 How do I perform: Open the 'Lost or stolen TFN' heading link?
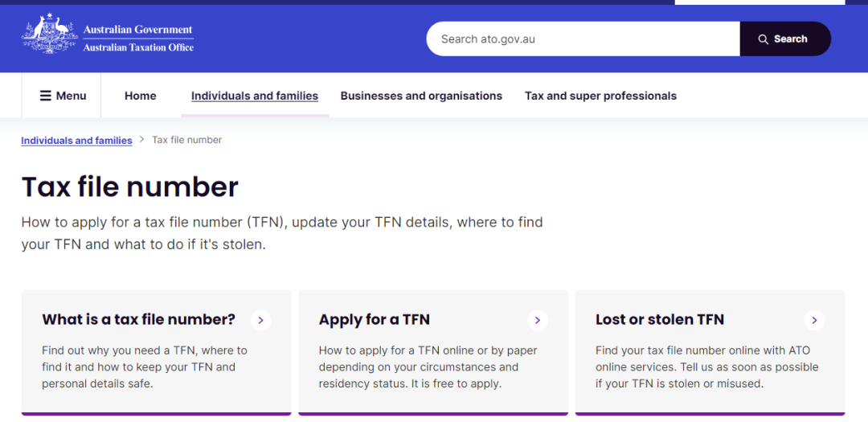coord(660,320)
